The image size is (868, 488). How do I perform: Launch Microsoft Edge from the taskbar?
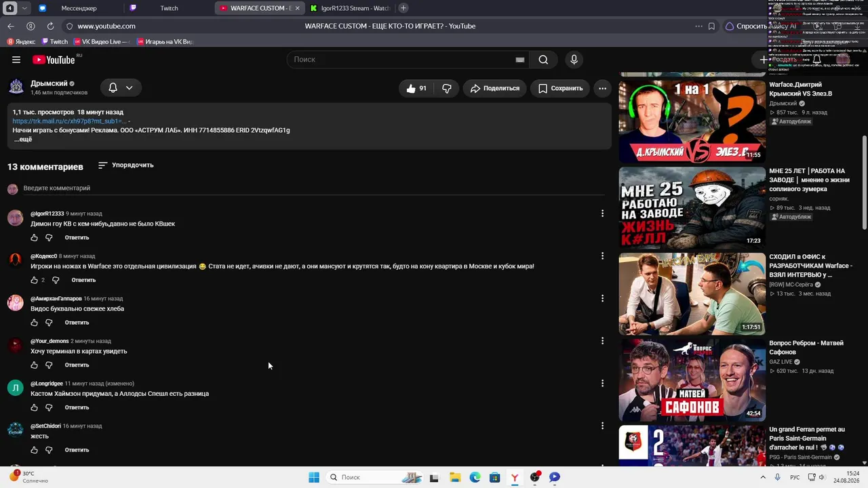pyautogui.click(x=475, y=477)
